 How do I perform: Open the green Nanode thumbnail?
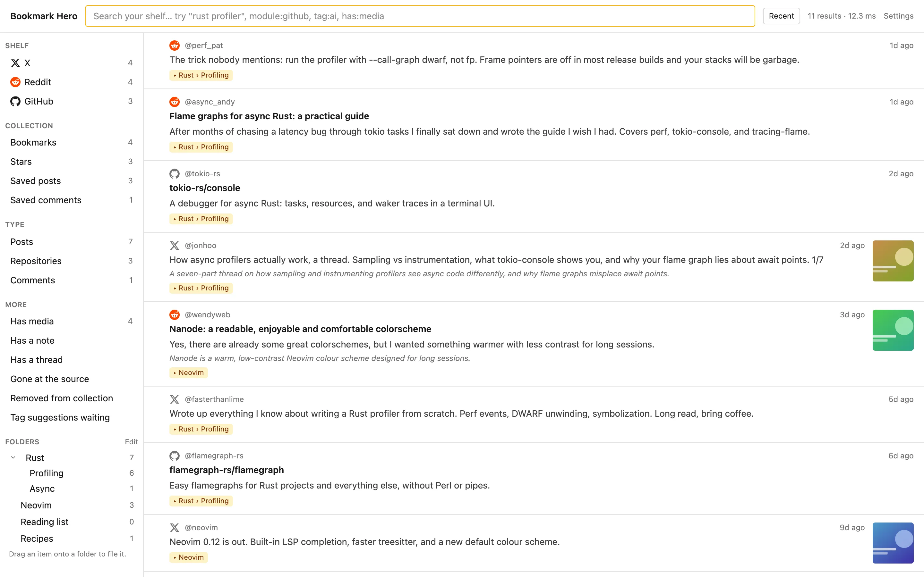(893, 330)
